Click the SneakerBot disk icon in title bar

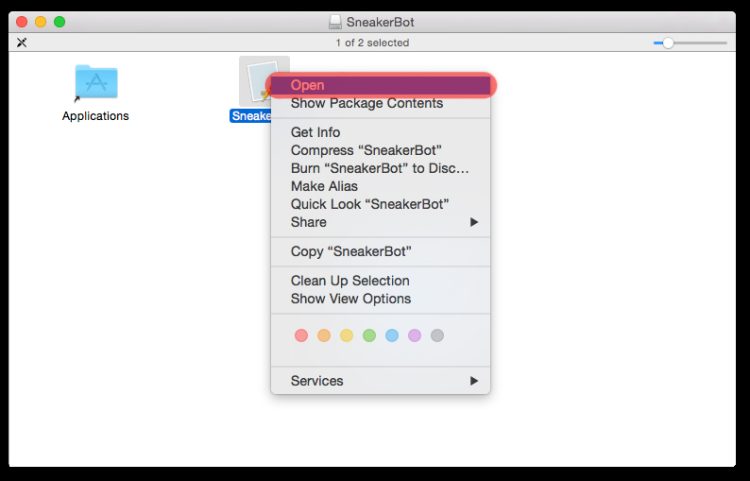335,21
